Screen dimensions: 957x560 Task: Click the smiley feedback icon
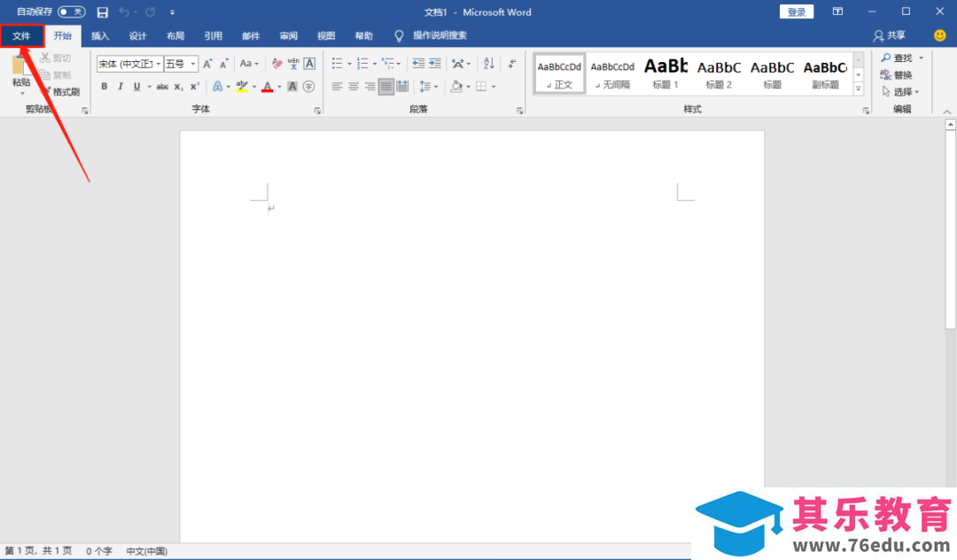940,35
